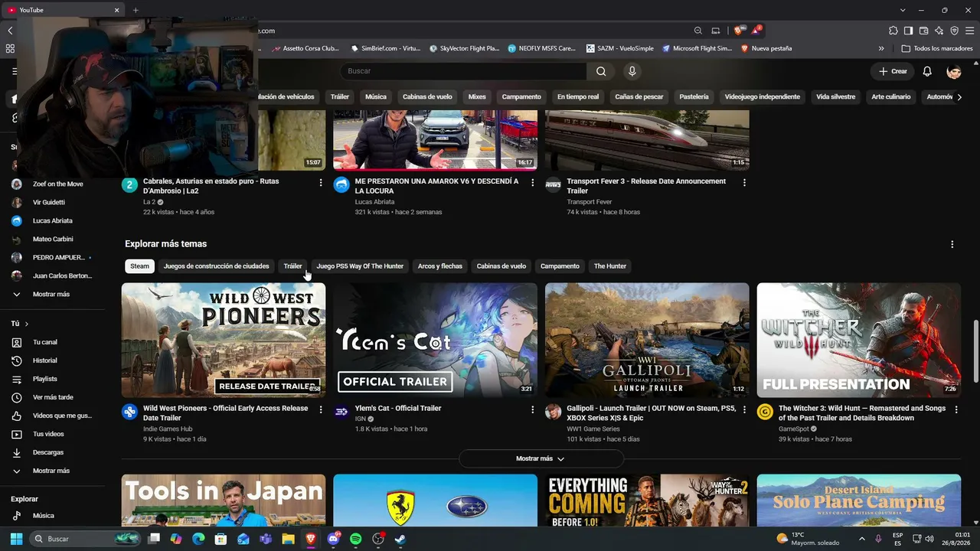Click the YouTube Buscar search field
This screenshot has height=551, width=980.
tap(463, 71)
